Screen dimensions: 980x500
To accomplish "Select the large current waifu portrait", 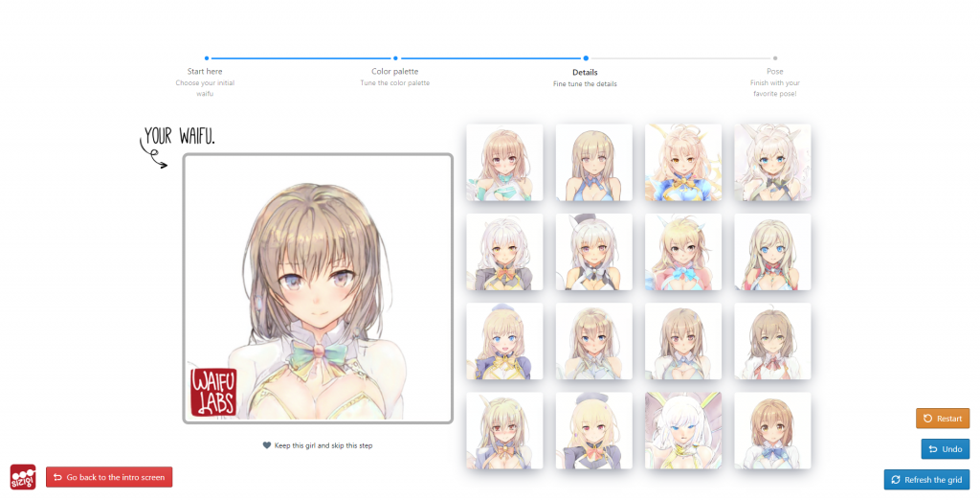I will pos(318,288).
